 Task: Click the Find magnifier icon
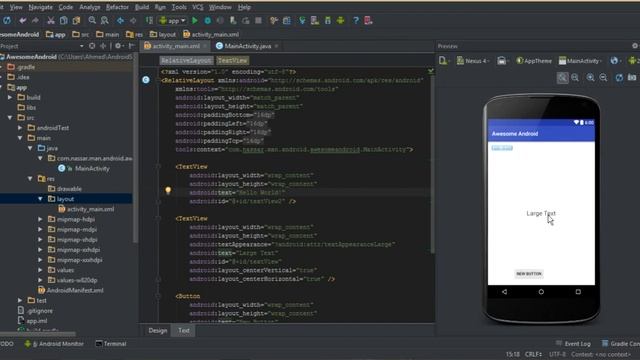pos(92,20)
